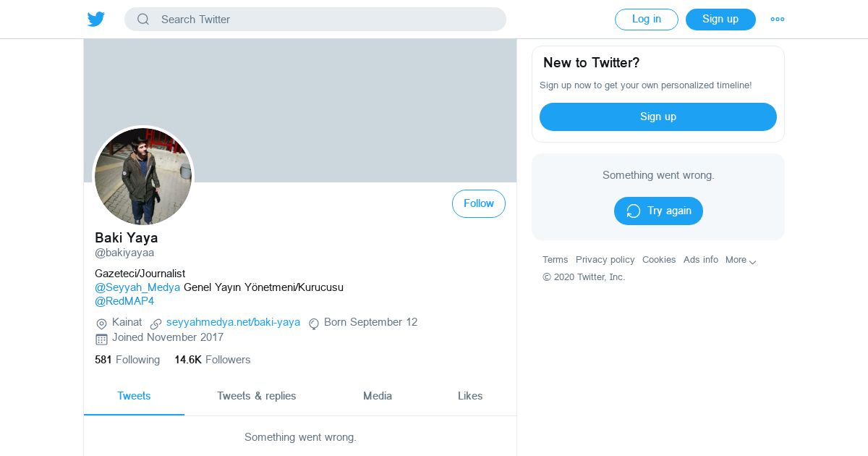868x456 pixels.
Task: Open Baki Yaya's profile picture
Action: (x=143, y=177)
